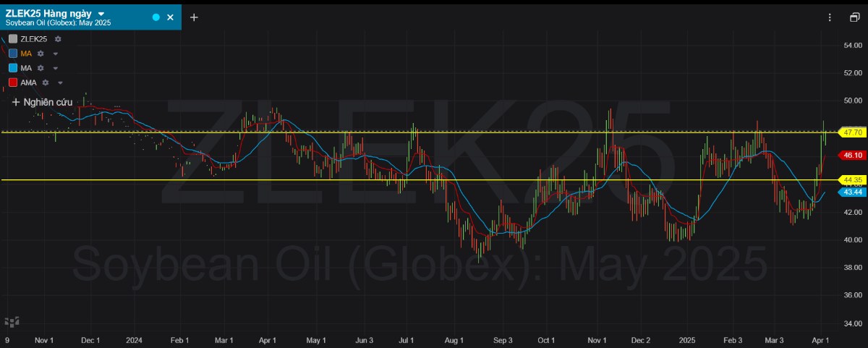Open the Hàng ngày interval dropdown
This screenshot has width=868, height=348.
click(x=101, y=14)
